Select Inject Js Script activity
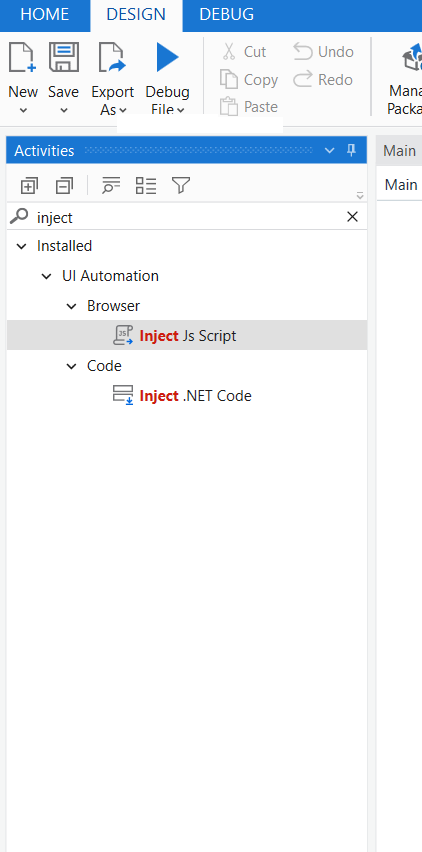Viewport: 422px width, 852px height. [187, 335]
